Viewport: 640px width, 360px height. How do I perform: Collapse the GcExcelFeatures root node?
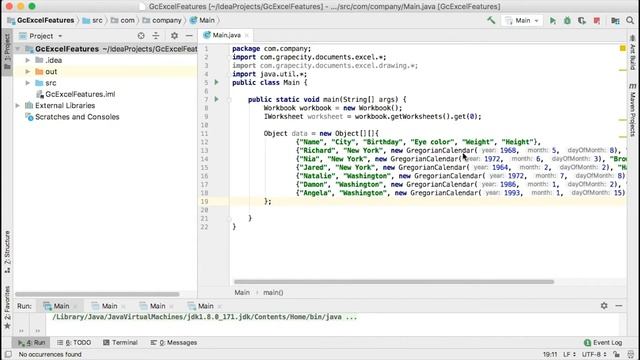coord(18,49)
